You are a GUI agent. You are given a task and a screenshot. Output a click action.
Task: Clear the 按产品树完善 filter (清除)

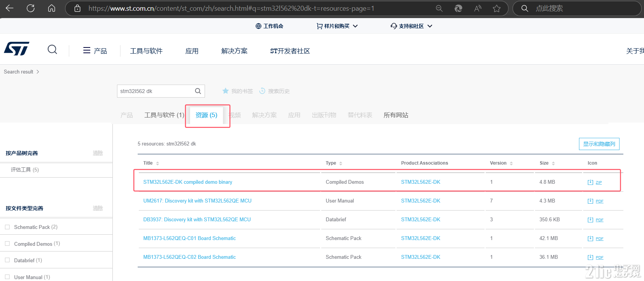(98, 153)
